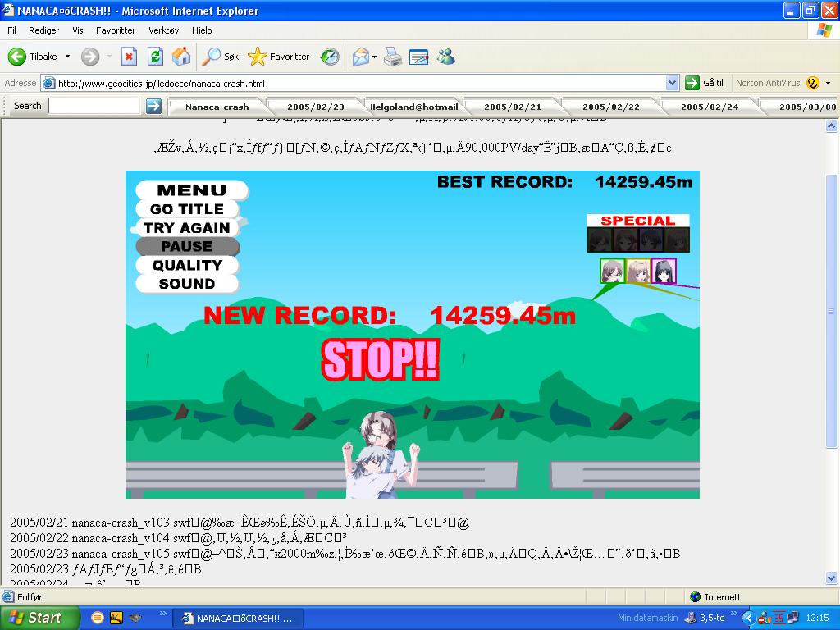
Task: Open the Søk search toolbar button
Action: pyautogui.click(x=220, y=57)
